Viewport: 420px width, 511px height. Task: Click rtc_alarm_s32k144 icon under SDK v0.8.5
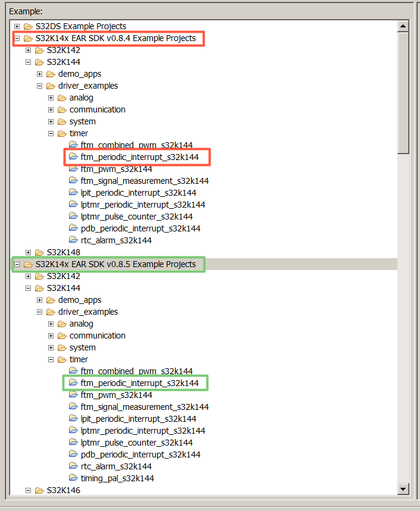click(x=73, y=466)
